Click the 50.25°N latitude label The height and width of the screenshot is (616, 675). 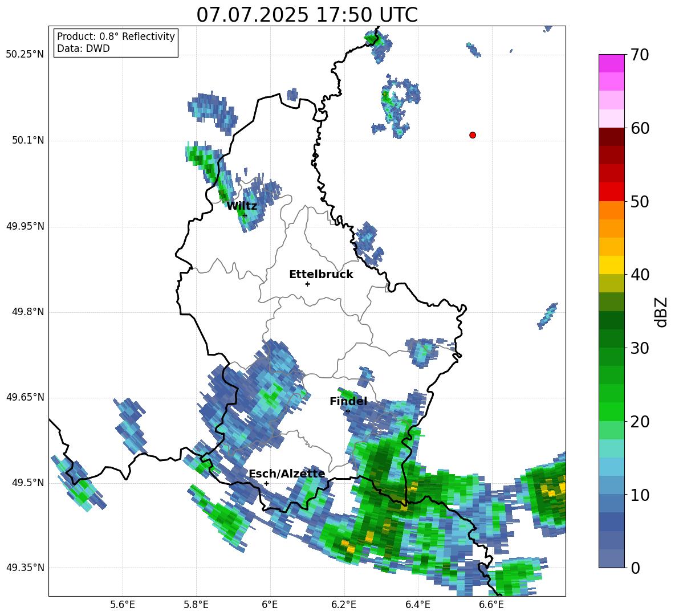click(x=25, y=55)
